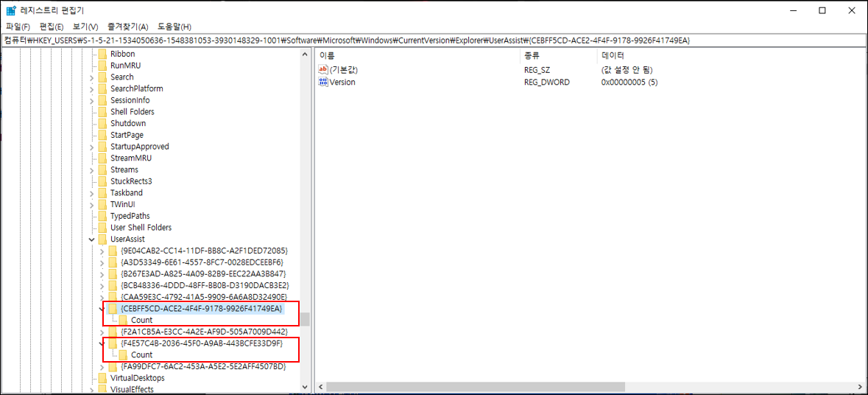Image resolution: width=868 pixels, height=395 pixels.
Task: Click the StartPage folder icon
Action: (x=102, y=135)
